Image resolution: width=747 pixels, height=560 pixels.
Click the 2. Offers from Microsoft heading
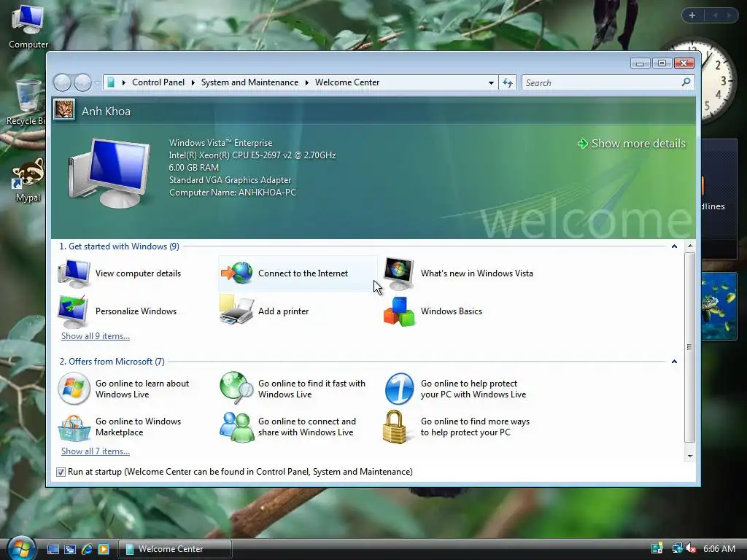pos(112,362)
